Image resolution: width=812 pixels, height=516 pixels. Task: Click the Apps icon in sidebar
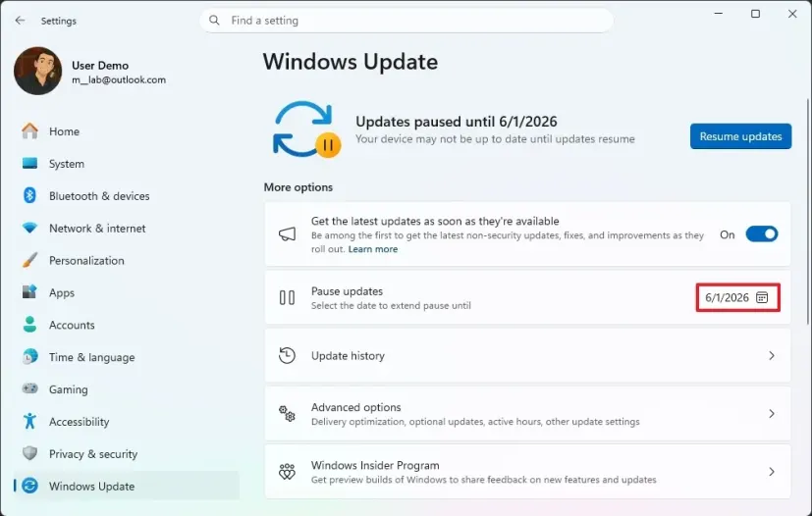click(x=30, y=292)
